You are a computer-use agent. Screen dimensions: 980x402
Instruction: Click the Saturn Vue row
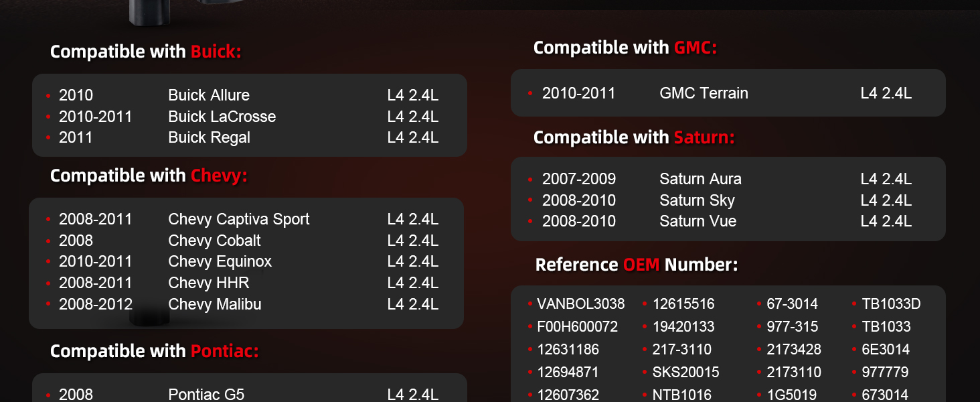coord(698,221)
